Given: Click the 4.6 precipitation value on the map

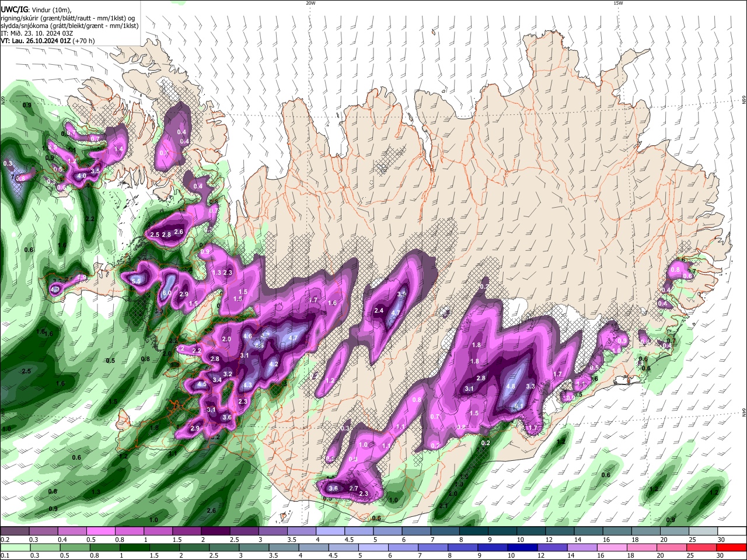Looking at the screenshot, I should coord(247,336).
